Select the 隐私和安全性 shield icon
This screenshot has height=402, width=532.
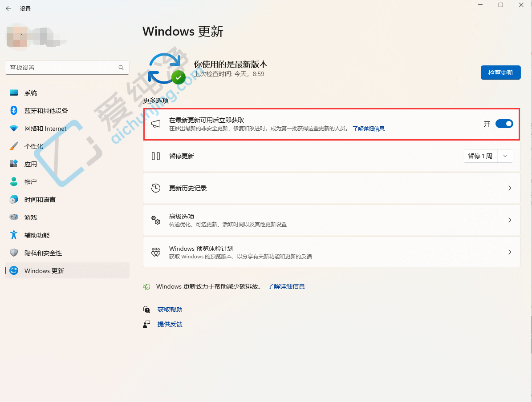click(12, 253)
